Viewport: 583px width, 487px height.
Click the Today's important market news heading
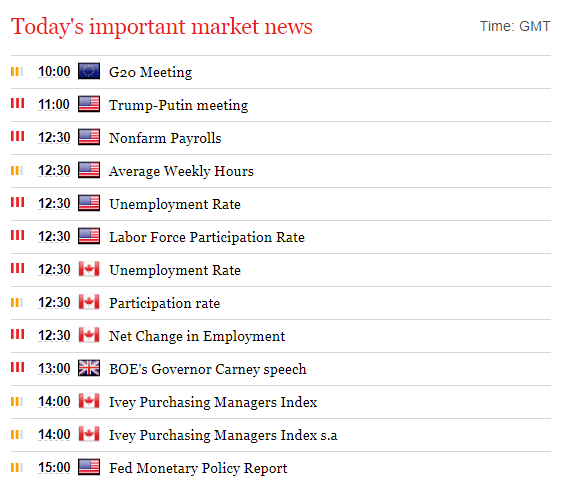(162, 27)
